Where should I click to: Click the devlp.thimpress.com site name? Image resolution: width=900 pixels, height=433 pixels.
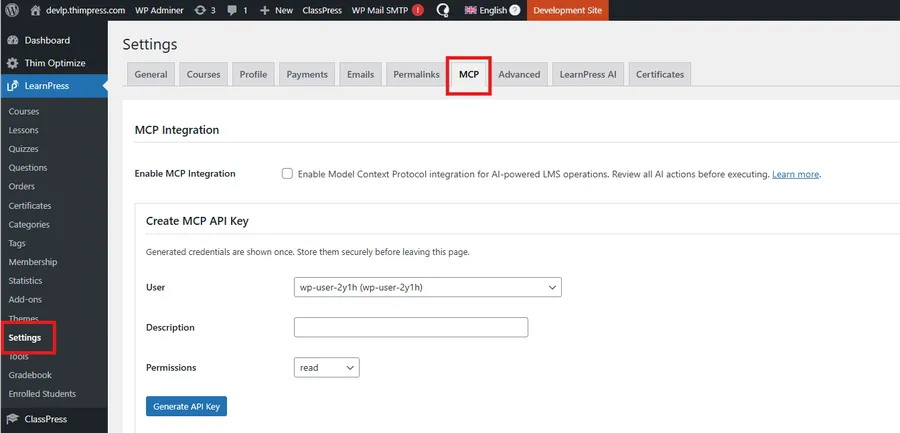[86, 10]
